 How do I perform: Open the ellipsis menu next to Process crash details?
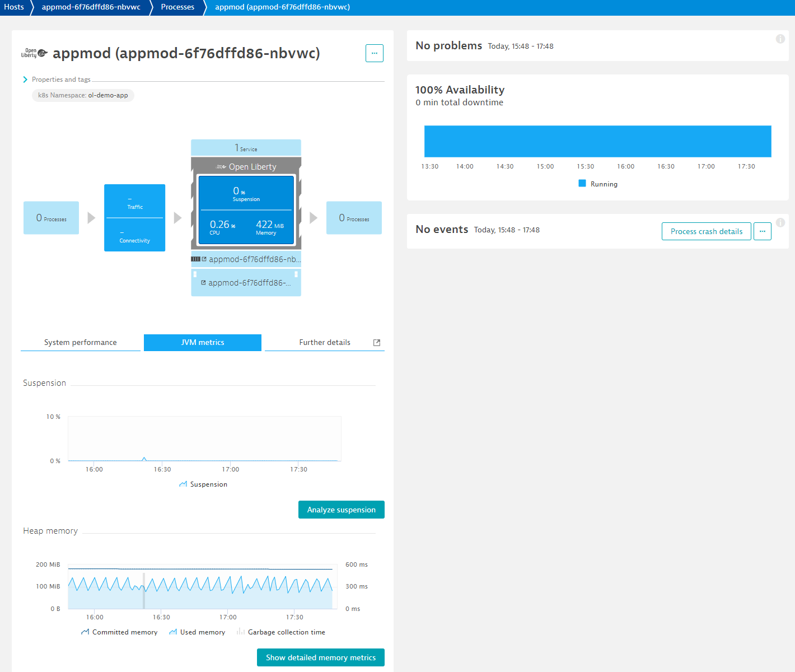click(762, 231)
